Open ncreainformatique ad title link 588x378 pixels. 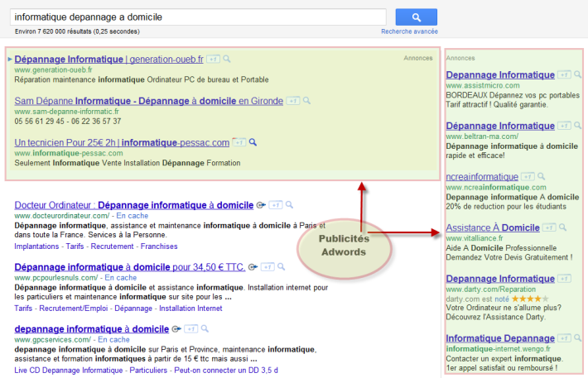coord(482,176)
